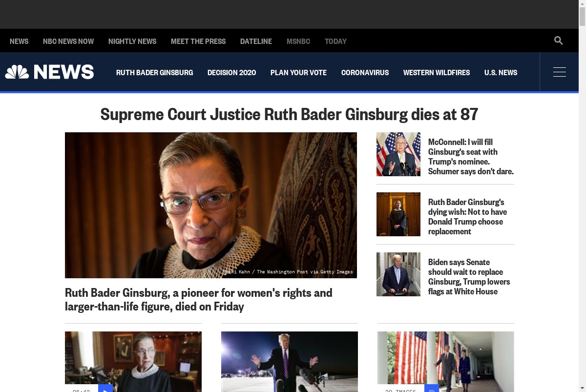
Task: Open the search magnifier icon
Action: pyautogui.click(x=559, y=41)
